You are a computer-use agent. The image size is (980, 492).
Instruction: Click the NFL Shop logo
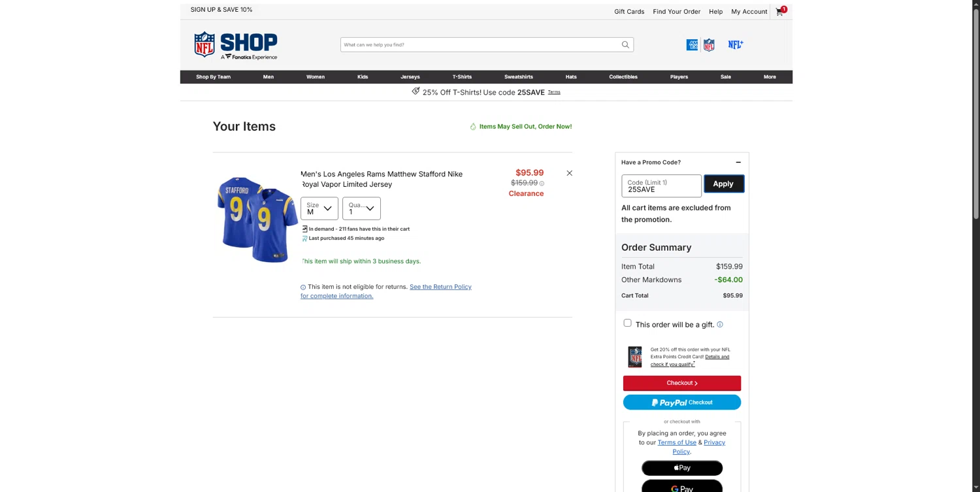pos(236,45)
